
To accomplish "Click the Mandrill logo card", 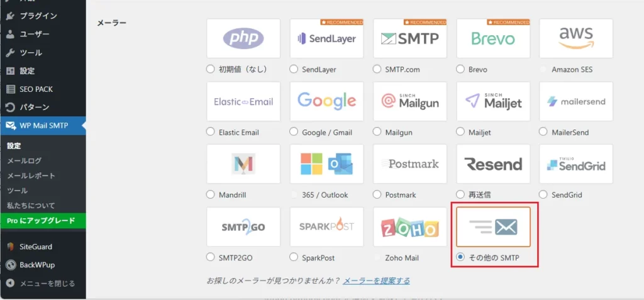I will click(x=243, y=164).
